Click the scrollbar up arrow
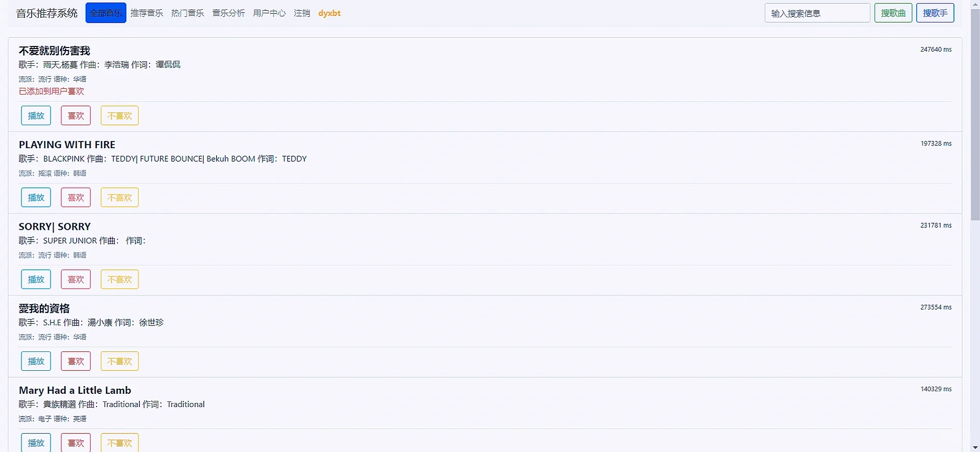Image resolution: width=980 pixels, height=452 pixels. coord(975,4)
